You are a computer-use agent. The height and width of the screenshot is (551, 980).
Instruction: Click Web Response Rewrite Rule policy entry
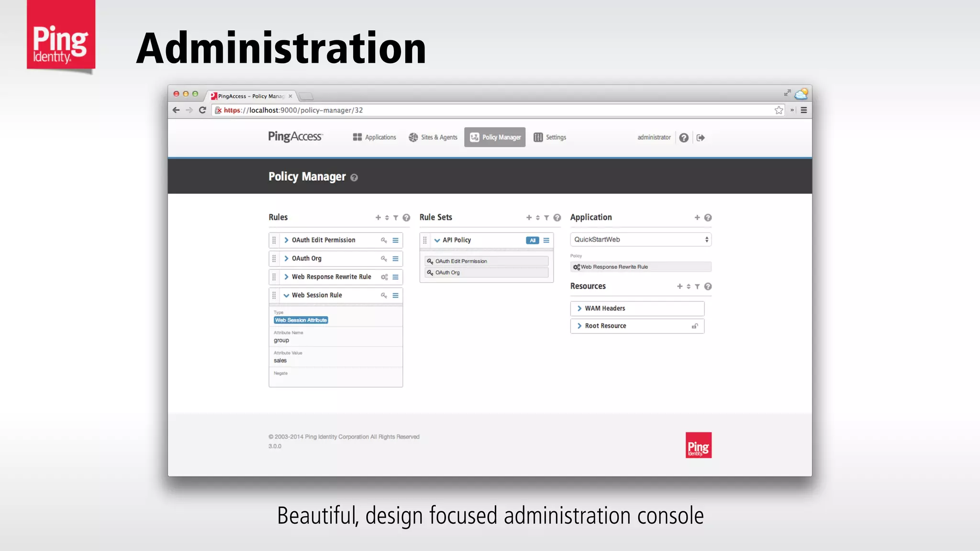641,267
